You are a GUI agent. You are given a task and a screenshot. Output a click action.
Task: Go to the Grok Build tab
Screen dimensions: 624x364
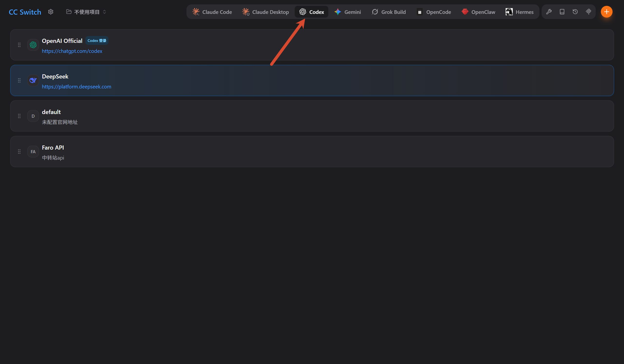[389, 12]
